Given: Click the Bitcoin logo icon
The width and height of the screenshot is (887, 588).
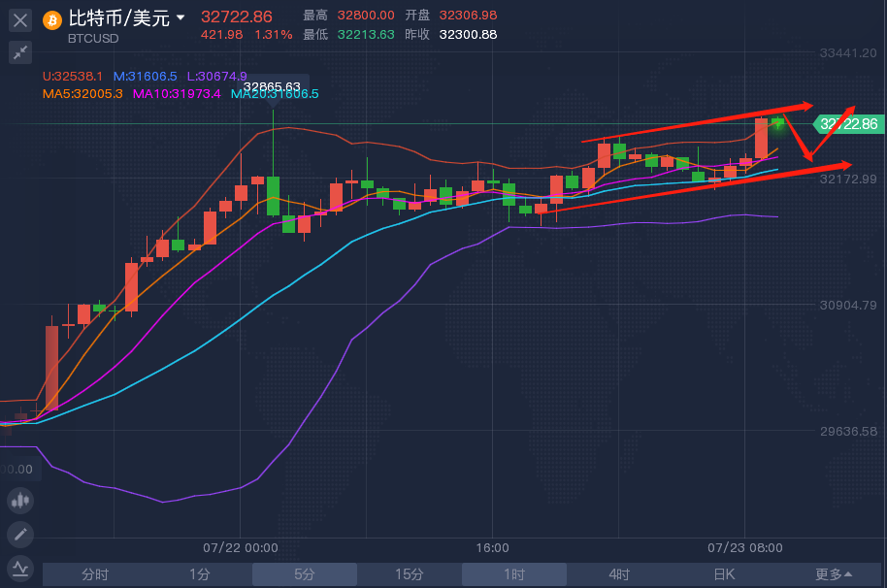Looking at the screenshot, I should click(x=52, y=21).
